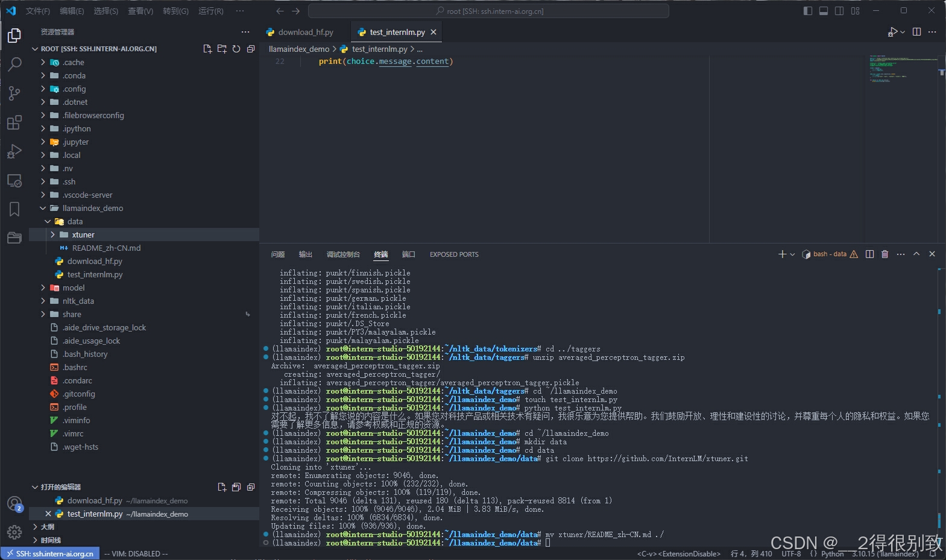Open the run options dropdown arrow

[903, 32]
